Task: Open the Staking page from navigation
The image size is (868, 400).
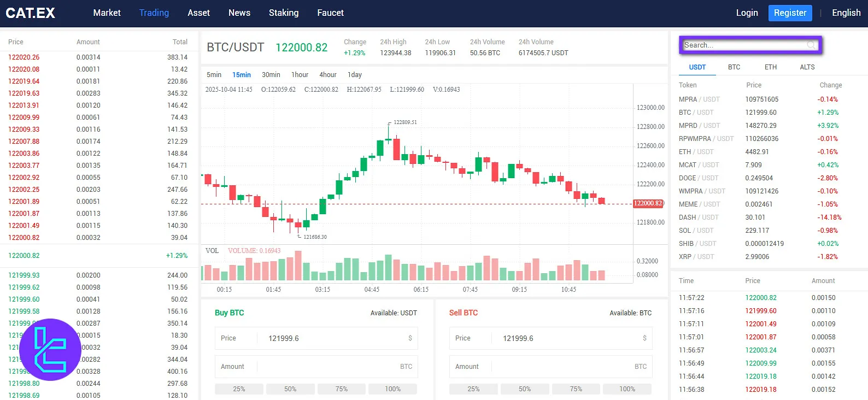Action: pos(283,13)
